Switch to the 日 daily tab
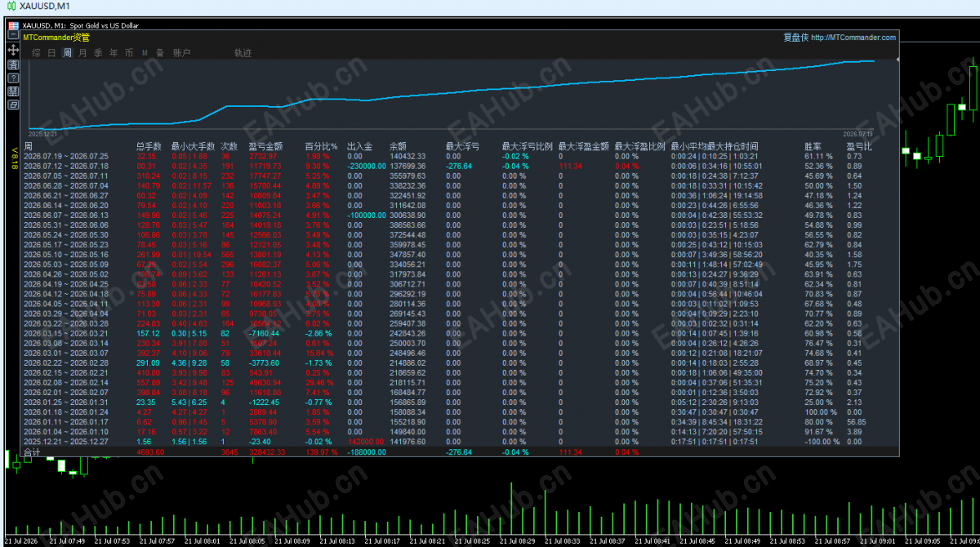Viewport: 980px width, 547px height. pos(52,53)
